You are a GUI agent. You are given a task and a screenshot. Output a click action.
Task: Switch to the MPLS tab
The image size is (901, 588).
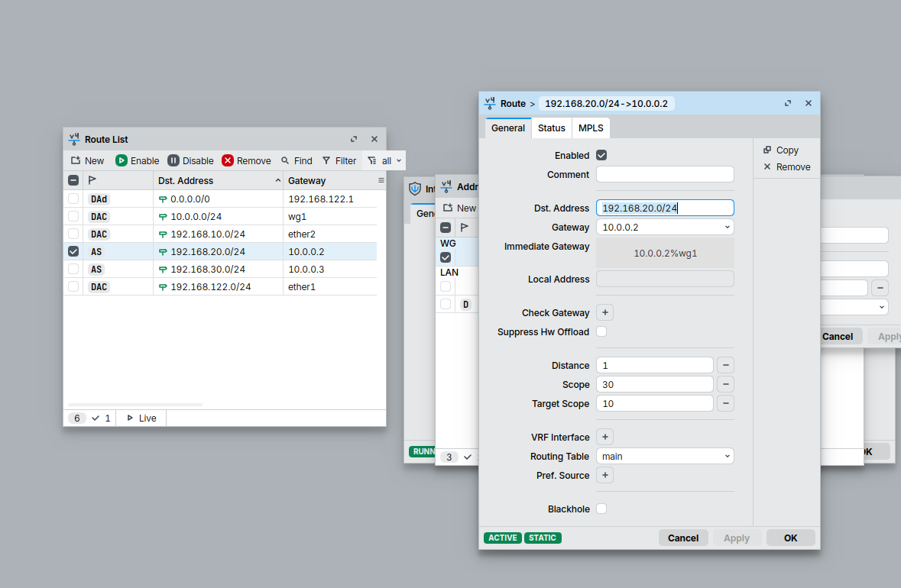(591, 128)
